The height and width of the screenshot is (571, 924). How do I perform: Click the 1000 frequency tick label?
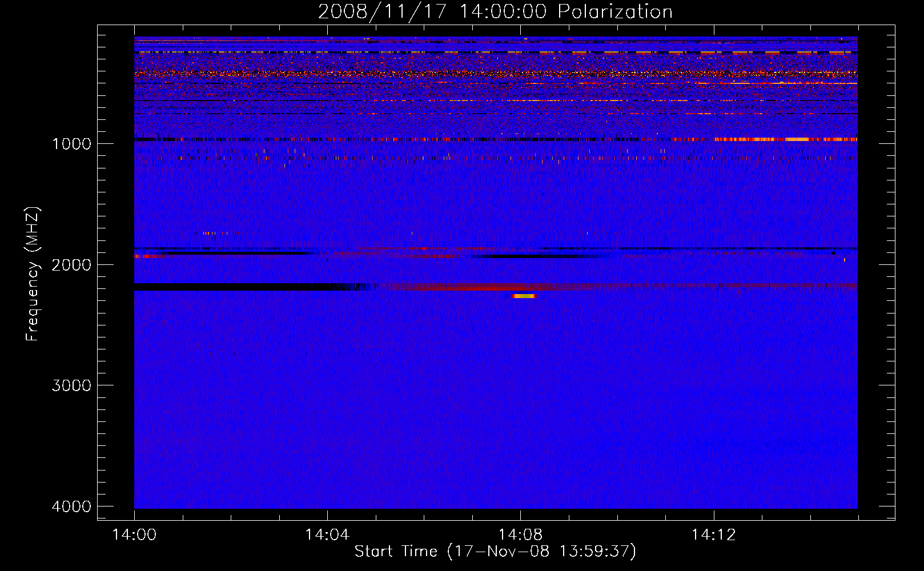[72, 144]
